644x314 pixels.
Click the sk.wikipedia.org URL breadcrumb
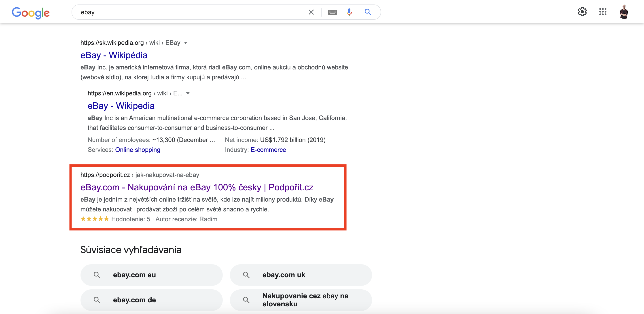(x=130, y=43)
